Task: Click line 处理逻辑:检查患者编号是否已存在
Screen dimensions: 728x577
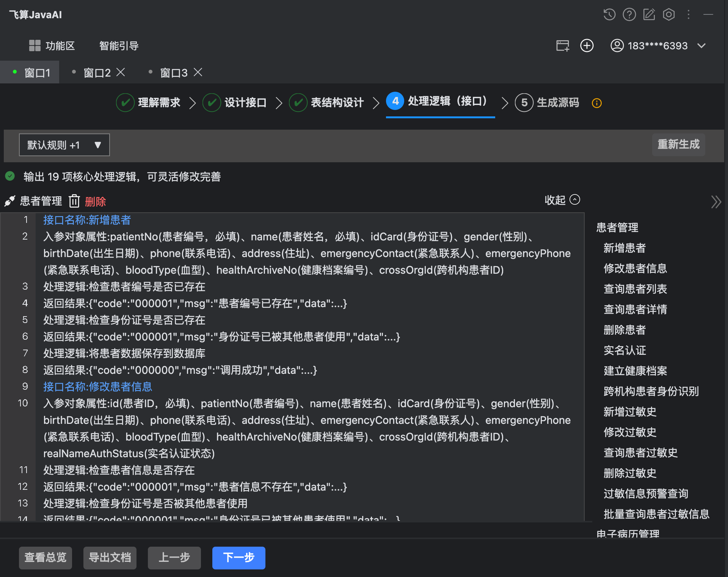Action: (124, 287)
